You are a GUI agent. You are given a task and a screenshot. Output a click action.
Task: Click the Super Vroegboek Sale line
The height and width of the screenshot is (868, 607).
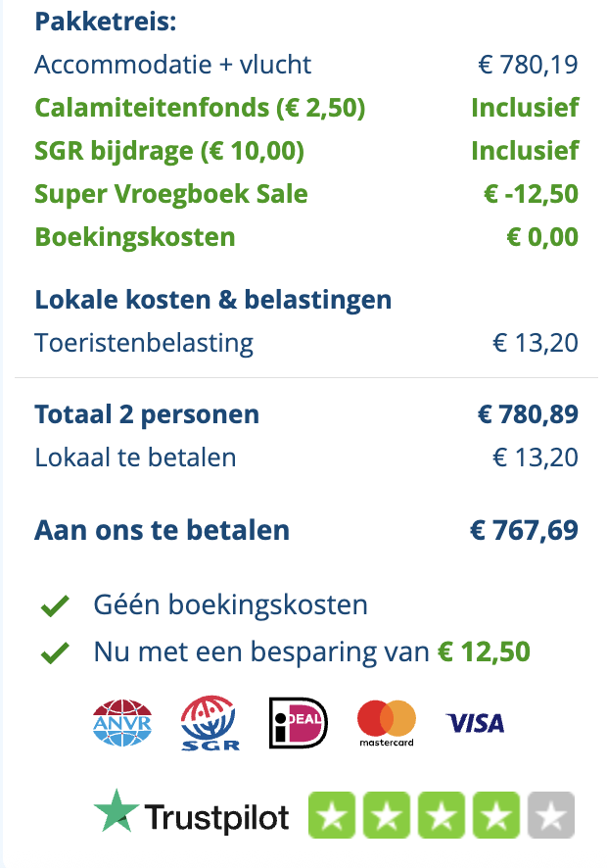point(171,194)
